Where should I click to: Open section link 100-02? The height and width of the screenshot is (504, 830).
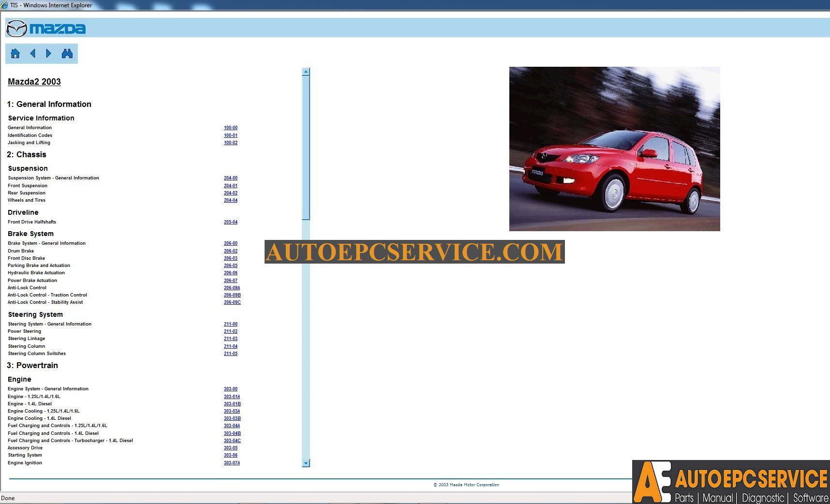point(231,143)
